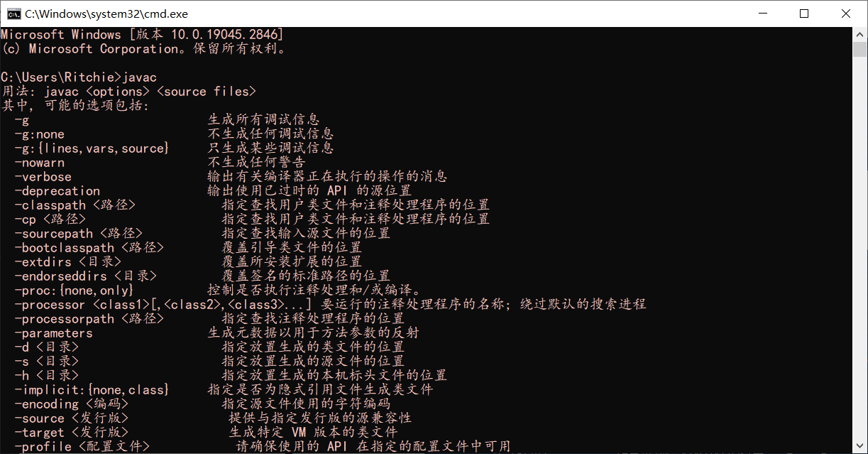Click the vertical scrollbar thumb
This screenshot has height=454, width=868.
coord(860,49)
